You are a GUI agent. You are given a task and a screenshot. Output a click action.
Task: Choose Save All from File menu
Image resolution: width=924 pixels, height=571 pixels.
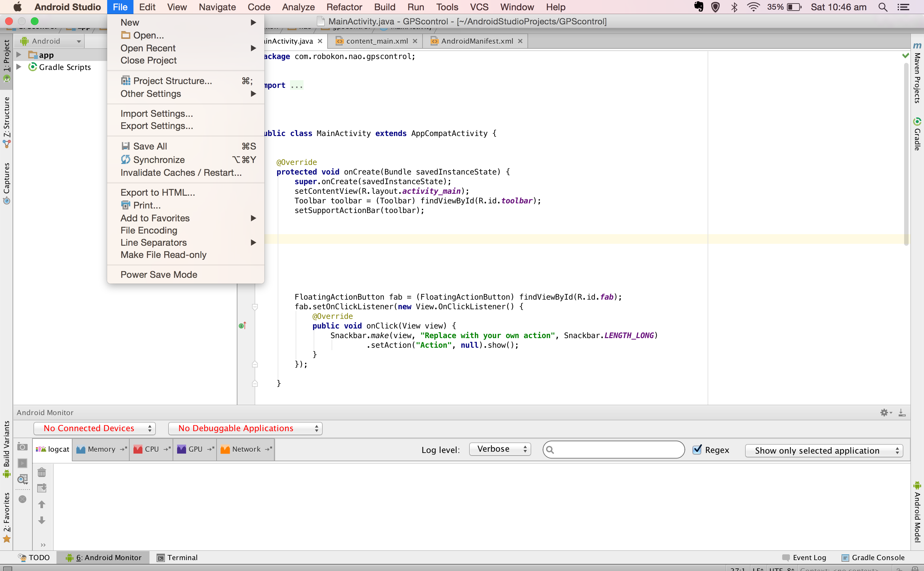pos(186,146)
